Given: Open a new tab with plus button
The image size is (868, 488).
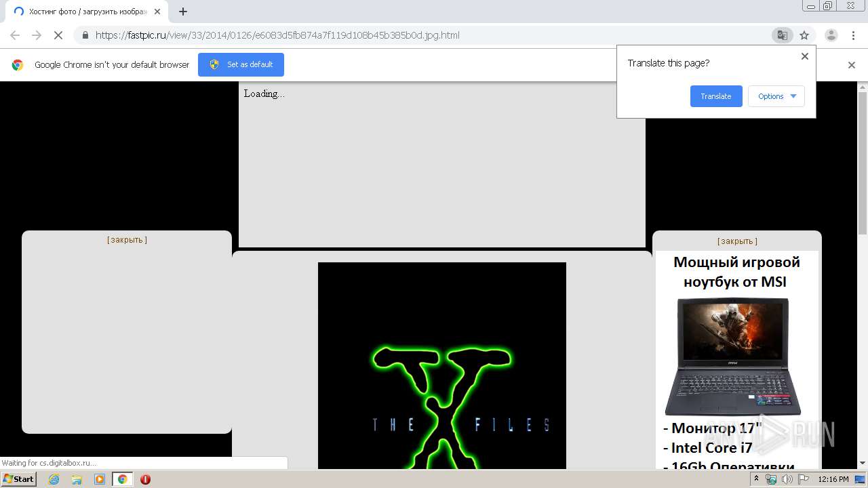Looking at the screenshot, I should pos(183,12).
